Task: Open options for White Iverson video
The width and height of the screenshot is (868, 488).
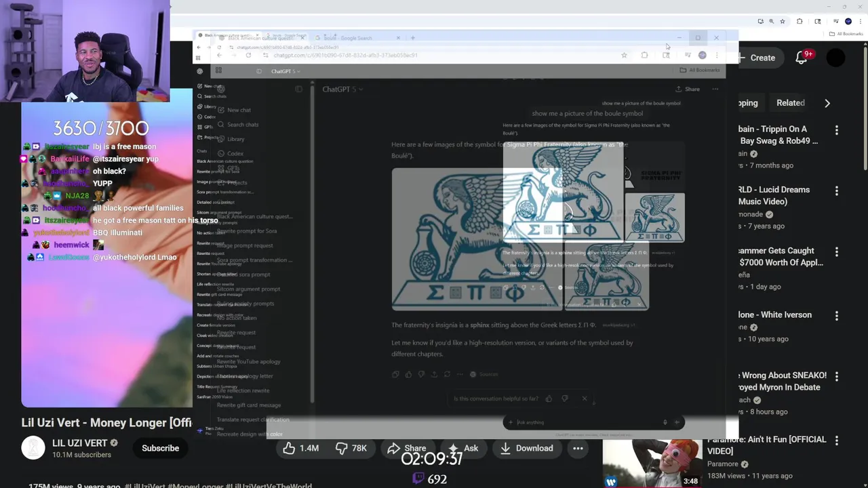Action: [x=836, y=315]
